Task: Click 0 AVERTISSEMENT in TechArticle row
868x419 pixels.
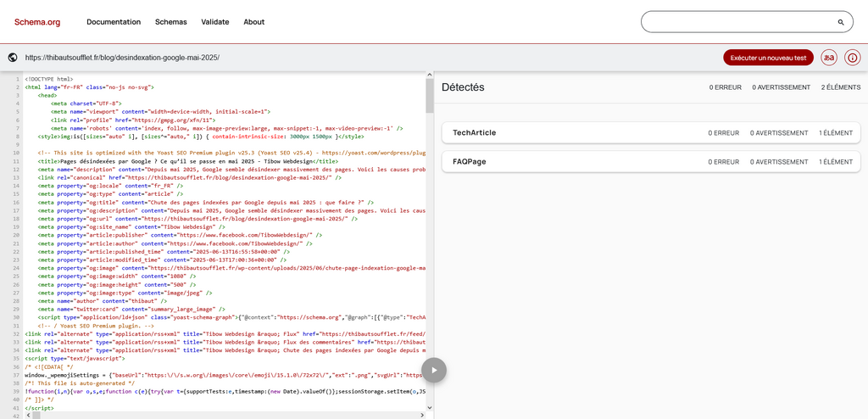Action: point(780,133)
